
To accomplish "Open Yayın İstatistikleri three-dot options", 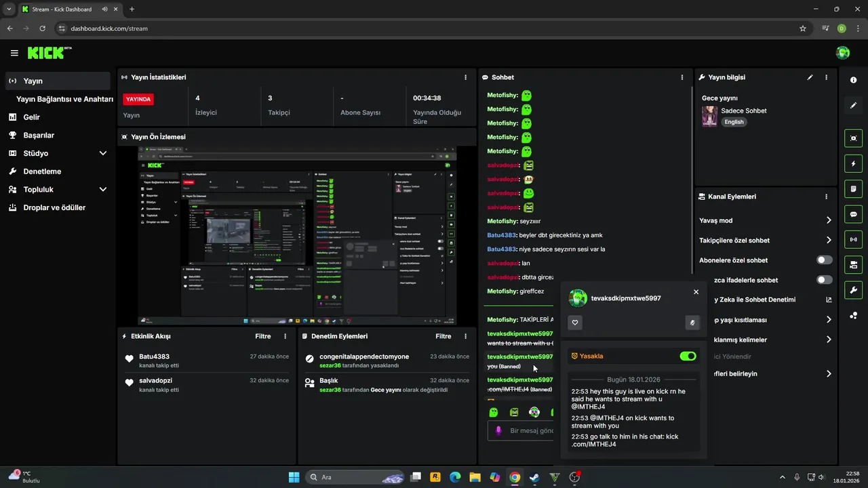I will click(x=465, y=77).
